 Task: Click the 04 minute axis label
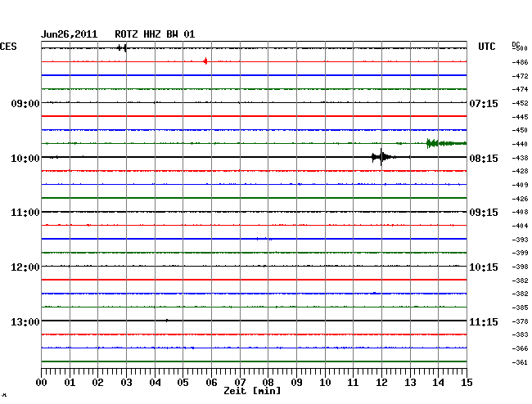(155, 382)
